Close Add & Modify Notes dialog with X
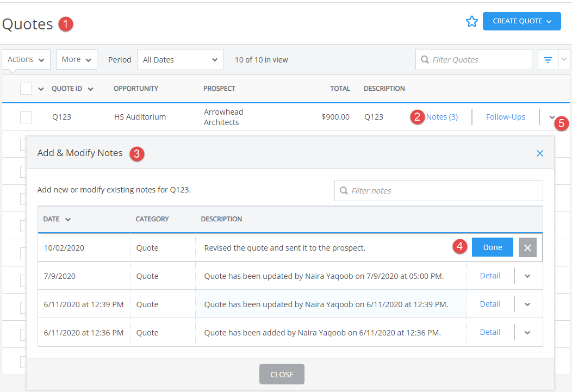572x392 pixels. (x=540, y=153)
